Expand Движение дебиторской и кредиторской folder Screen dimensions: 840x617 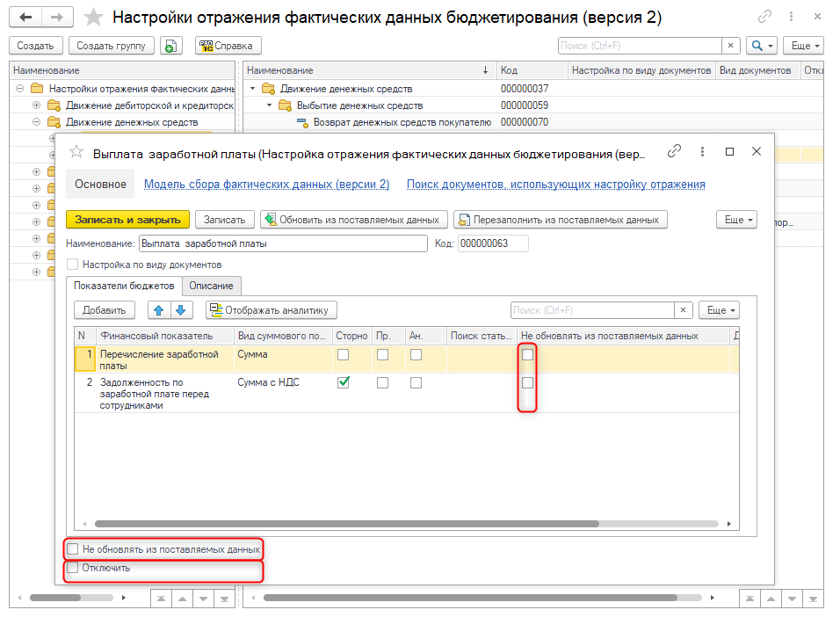(x=36, y=105)
